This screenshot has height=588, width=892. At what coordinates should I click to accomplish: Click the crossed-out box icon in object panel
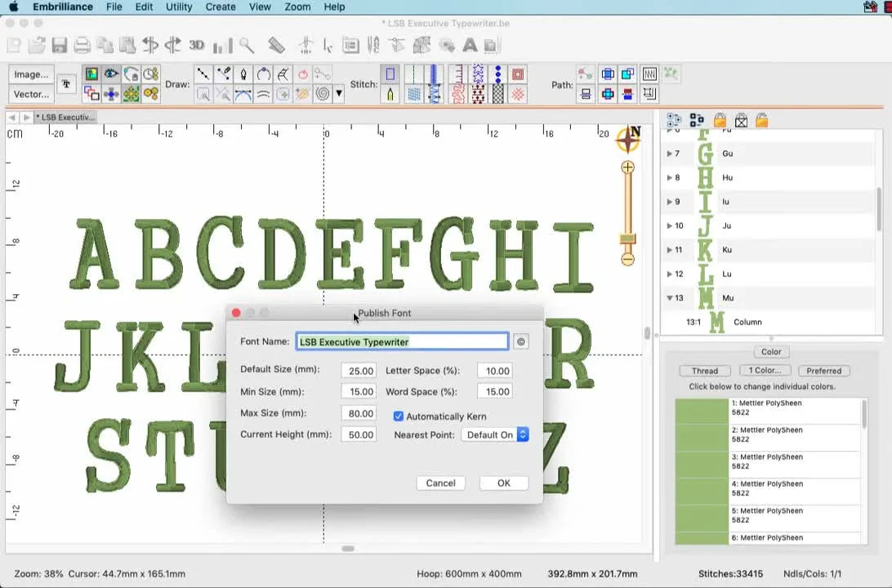click(741, 121)
